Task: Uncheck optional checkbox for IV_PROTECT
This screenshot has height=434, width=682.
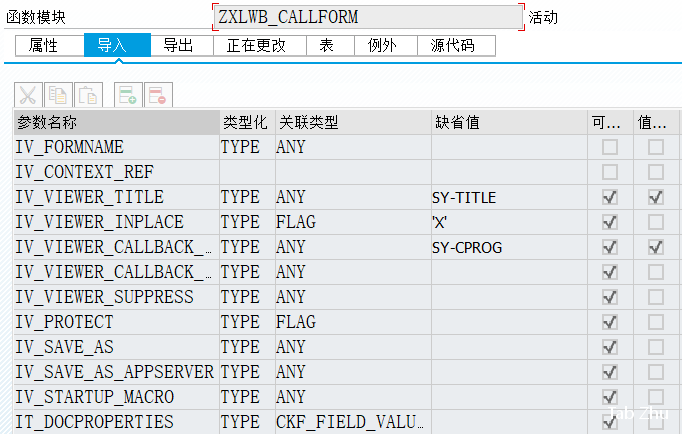Action: (x=610, y=322)
